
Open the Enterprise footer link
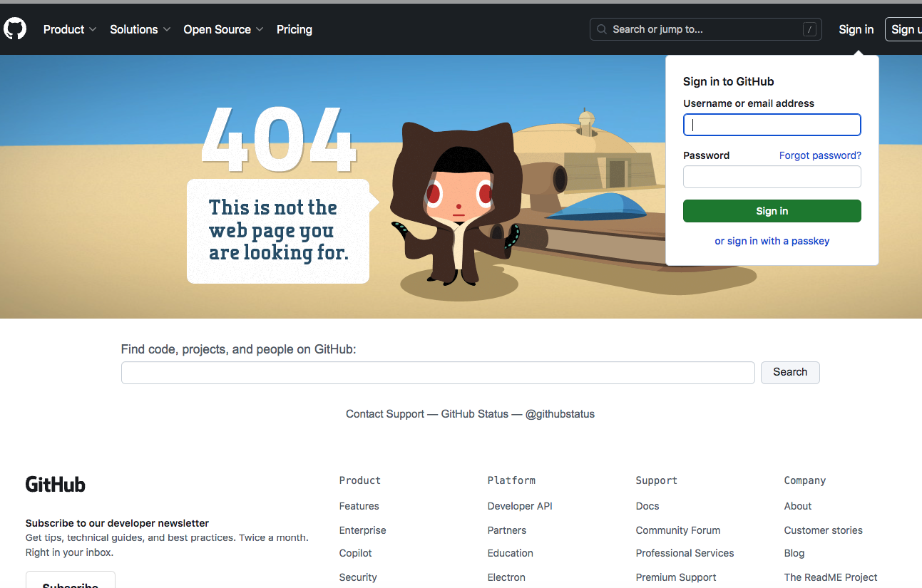(x=362, y=530)
